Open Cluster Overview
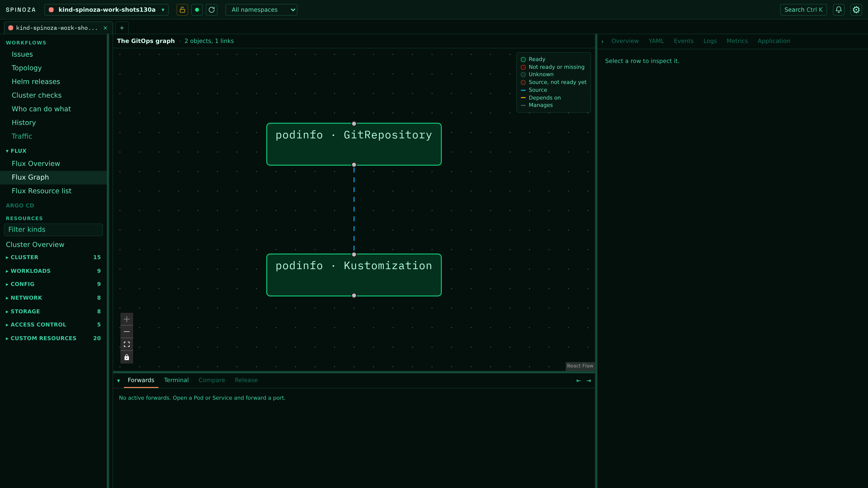 click(x=53, y=244)
